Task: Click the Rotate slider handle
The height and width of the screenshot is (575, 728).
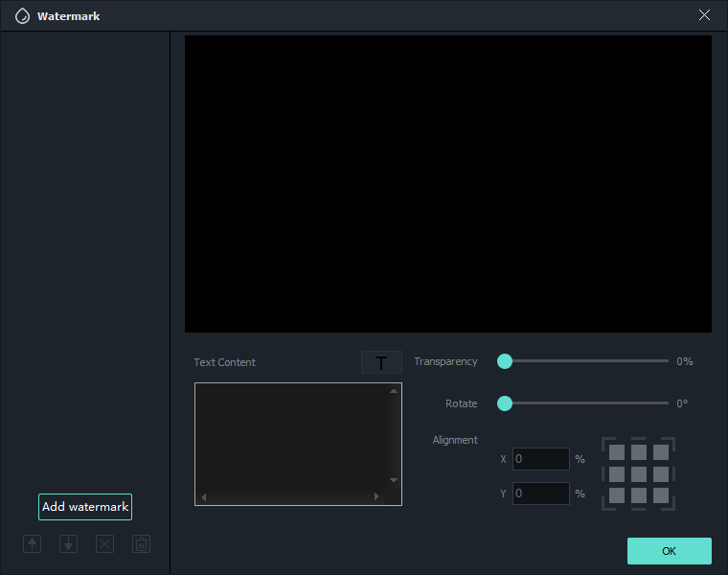Action: 505,403
